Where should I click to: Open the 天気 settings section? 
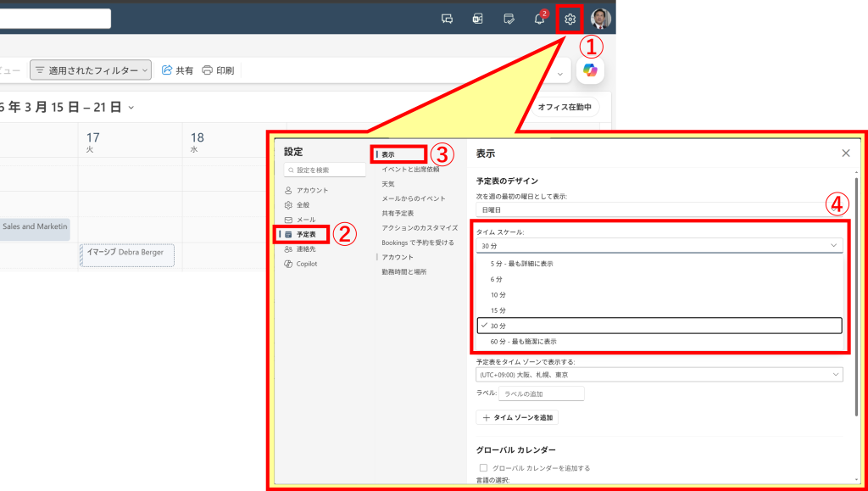(x=387, y=184)
